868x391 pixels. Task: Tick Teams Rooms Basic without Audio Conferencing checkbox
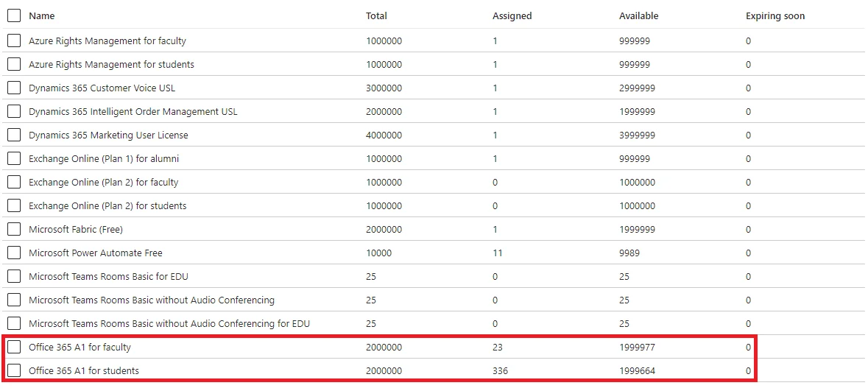pyautogui.click(x=15, y=300)
